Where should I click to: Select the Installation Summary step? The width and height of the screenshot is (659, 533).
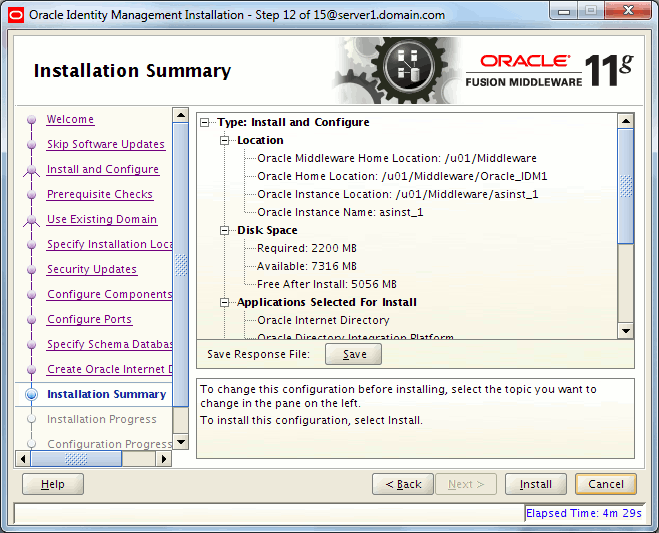coord(107,394)
